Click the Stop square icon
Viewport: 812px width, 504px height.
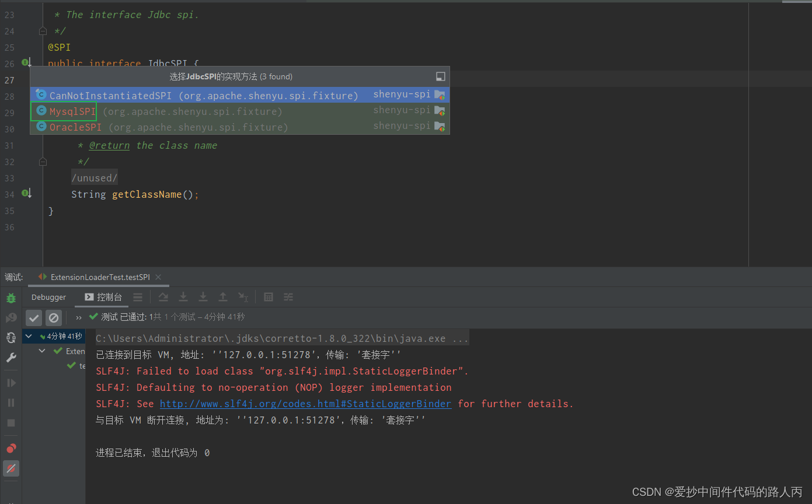coord(11,422)
